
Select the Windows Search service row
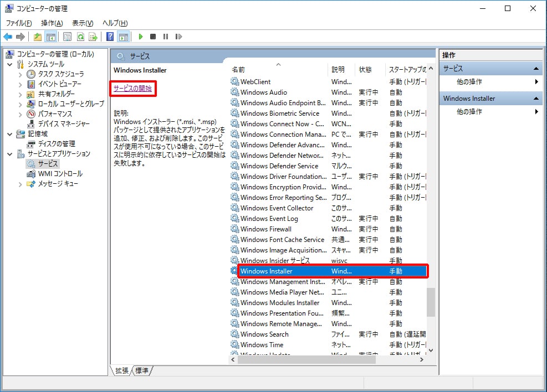coord(328,334)
